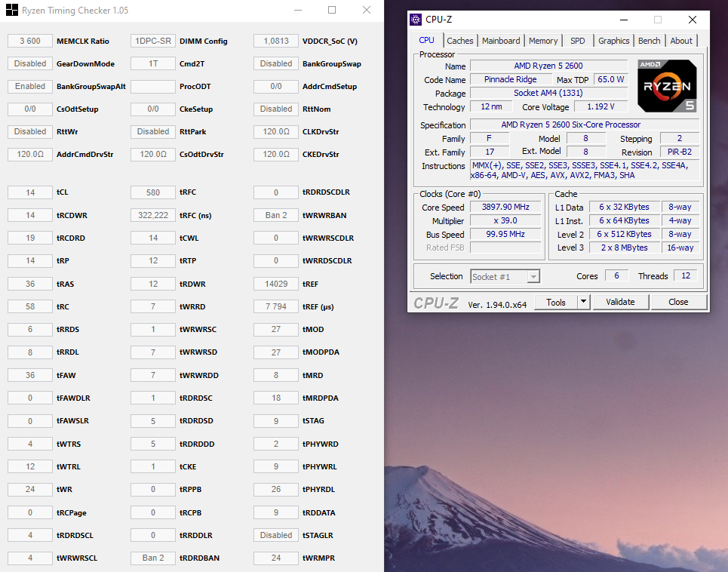Click the tRDRDBAN field showing Ban 2
The image size is (728, 572).
[153, 558]
